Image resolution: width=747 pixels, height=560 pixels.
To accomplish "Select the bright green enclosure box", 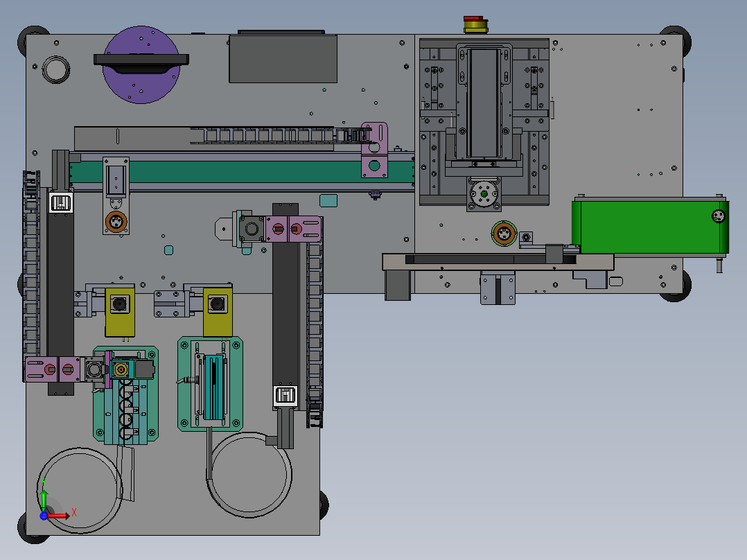I will point(650,227).
